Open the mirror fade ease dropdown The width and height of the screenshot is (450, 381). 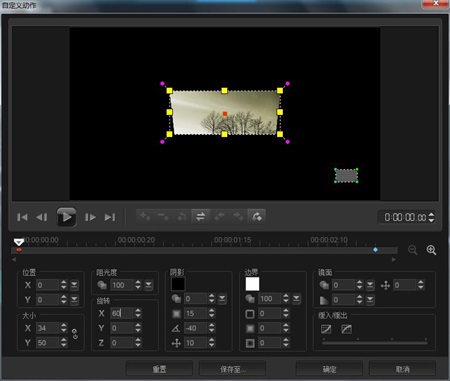[x=370, y=300]
